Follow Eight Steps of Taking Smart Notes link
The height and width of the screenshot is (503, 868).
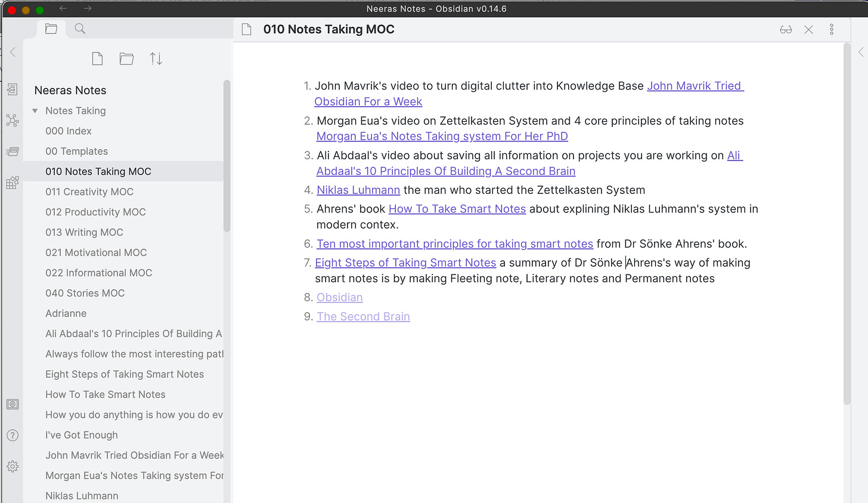point(405,263)
